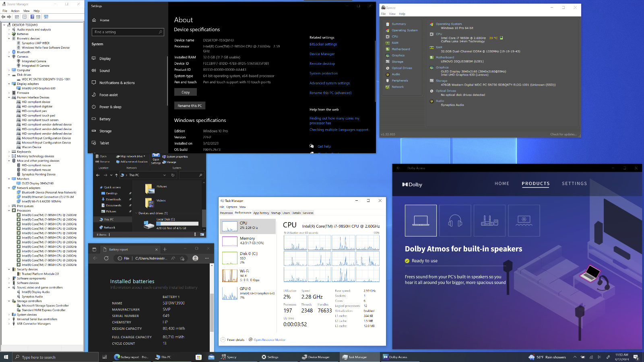Click Open Settings icon in This PC ribbon
Image resolution: width=644 pixels, height=362 pixels.
pyautogui.click(x=156, y=158)
